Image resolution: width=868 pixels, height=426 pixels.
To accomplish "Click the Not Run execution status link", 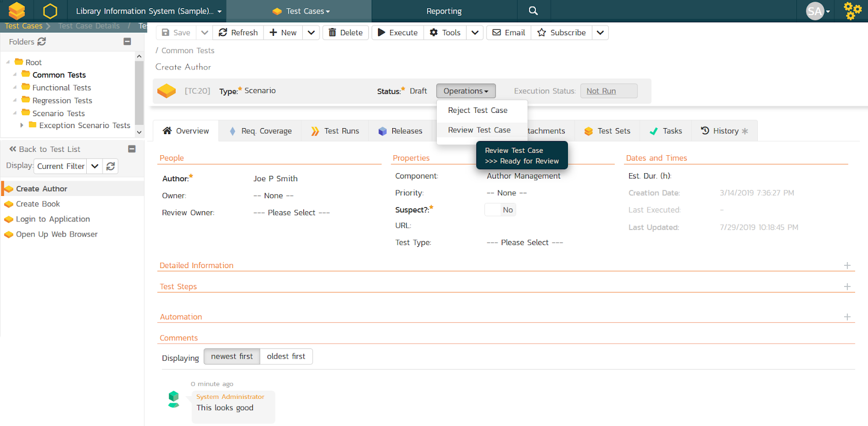I will [x=601, y=91].
